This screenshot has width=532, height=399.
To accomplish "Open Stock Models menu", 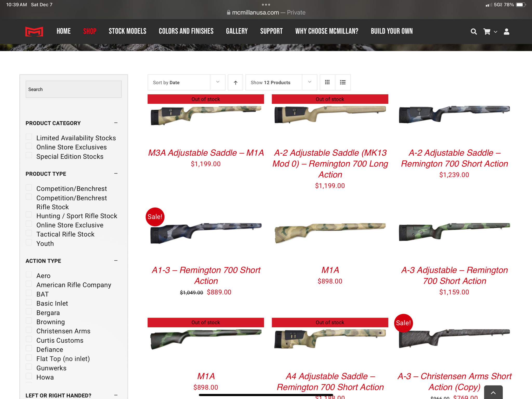I will pyautogui.click(x=128, y=31).
